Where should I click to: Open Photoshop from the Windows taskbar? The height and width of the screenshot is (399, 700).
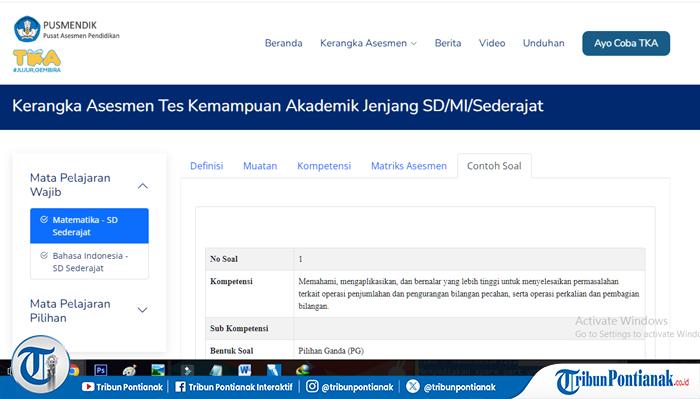pos(101,370)
